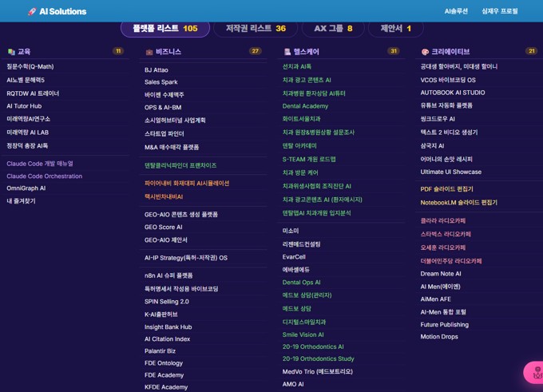This screenshot has height=392, width=543.
Task: Open SPIN Selling 2.0
Action: [x=167, y=302]
